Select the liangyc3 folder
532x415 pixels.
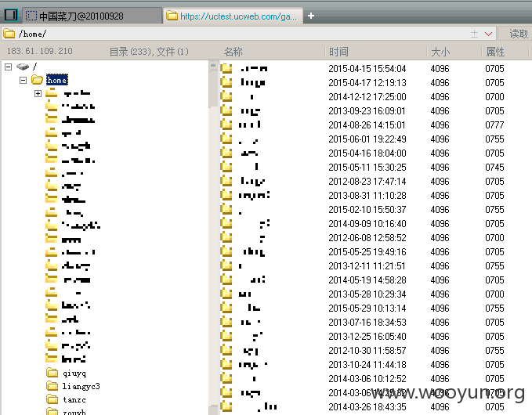click(x=81, y=386)
